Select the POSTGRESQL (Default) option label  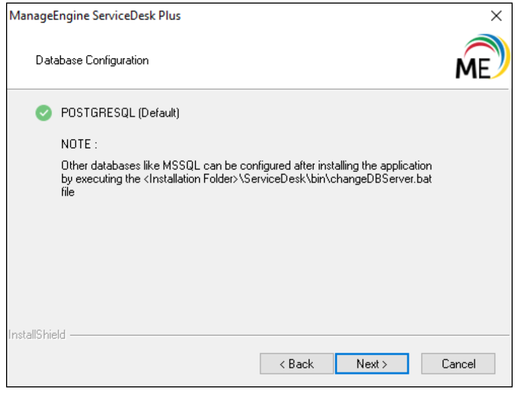[120, 113]
